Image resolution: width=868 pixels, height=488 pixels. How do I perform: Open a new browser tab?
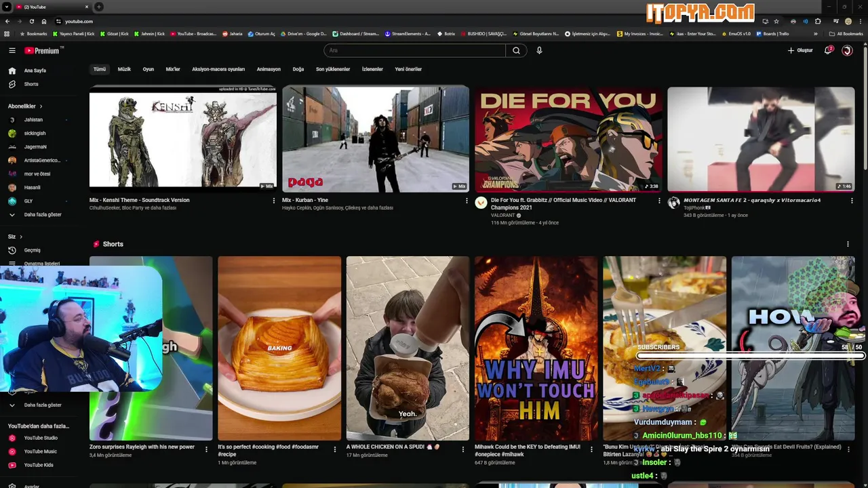point(98,7)
